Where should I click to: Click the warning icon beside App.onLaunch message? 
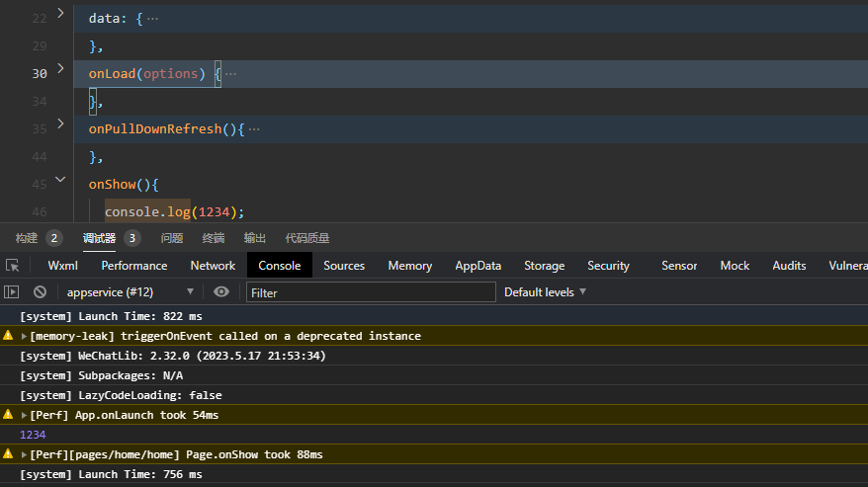(x=8, y=415)
